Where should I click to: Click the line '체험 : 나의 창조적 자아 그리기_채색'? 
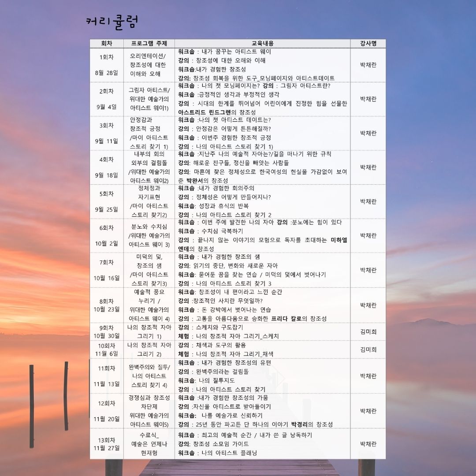[226, 354]
